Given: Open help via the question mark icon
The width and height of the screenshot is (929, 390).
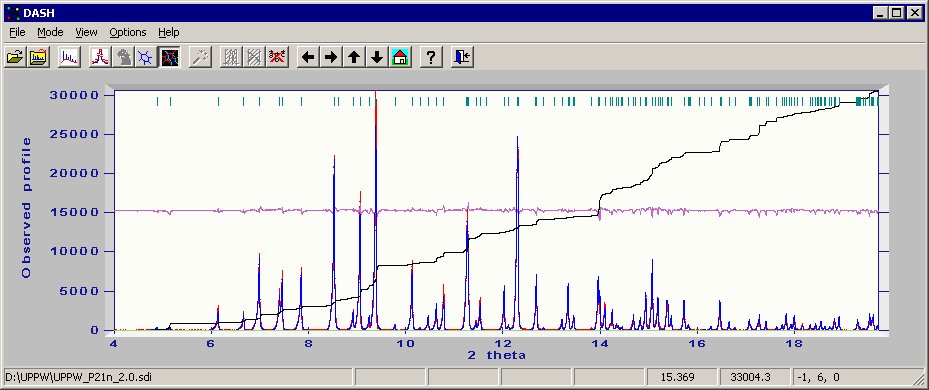Looking at the screenshot, I should pyautogui.click(x=431, y=57).
